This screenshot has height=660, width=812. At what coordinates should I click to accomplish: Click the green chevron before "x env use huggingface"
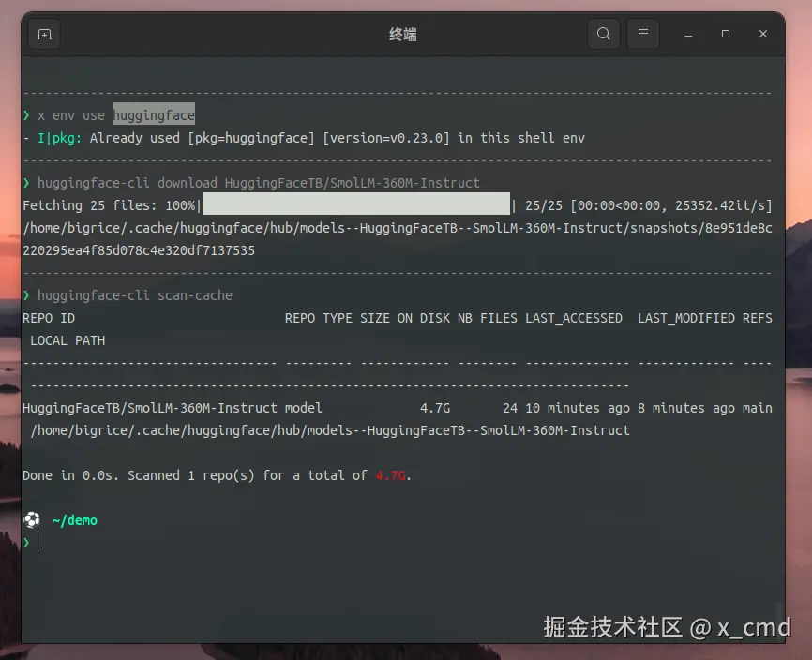point(26,114)
